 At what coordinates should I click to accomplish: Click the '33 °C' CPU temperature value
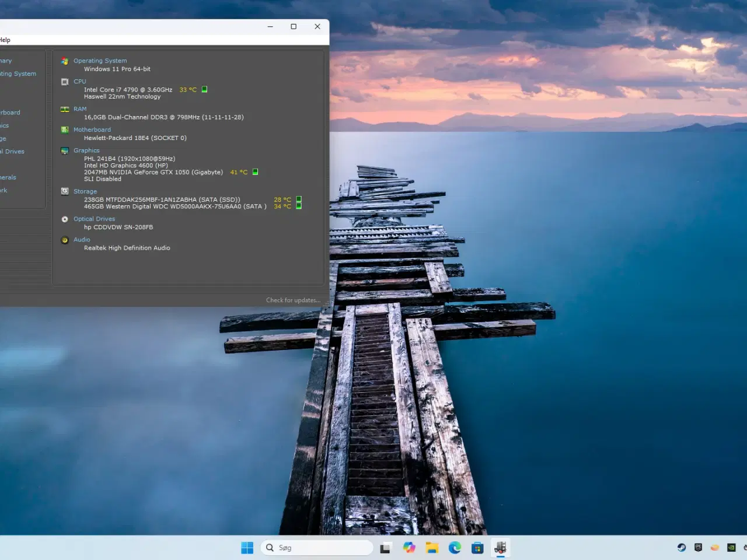tap(188, 90)
